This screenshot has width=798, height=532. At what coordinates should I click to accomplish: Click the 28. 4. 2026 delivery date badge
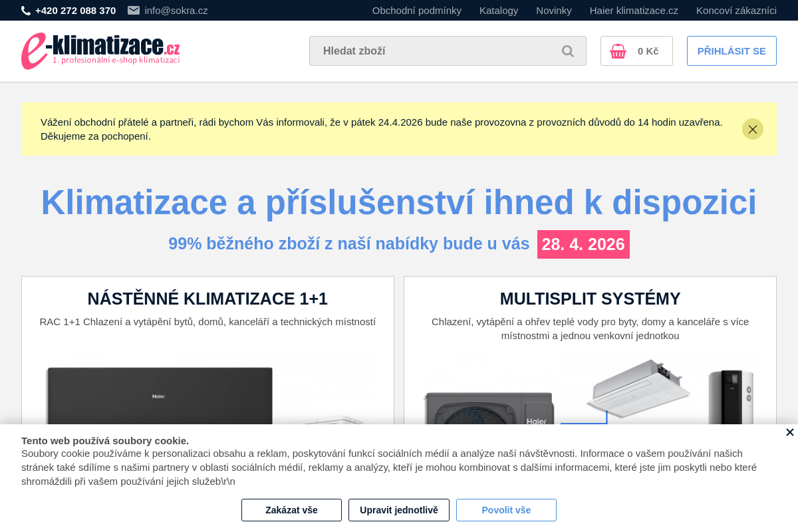(583, 244)
